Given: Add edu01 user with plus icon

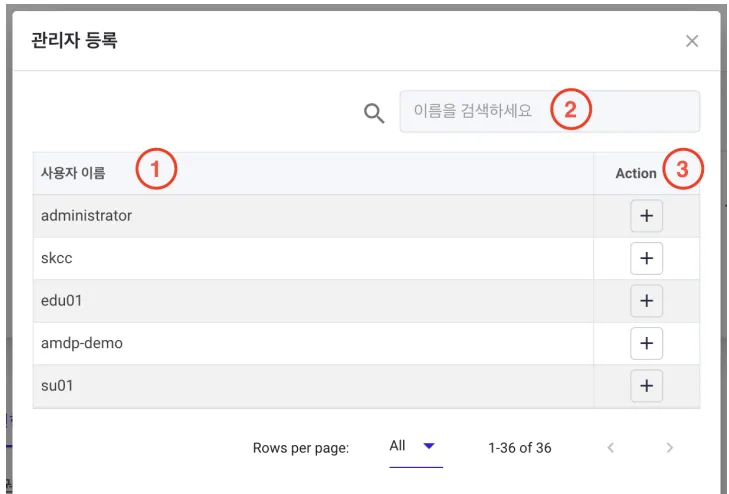Looking at the screenshot, I should point(646,301).
